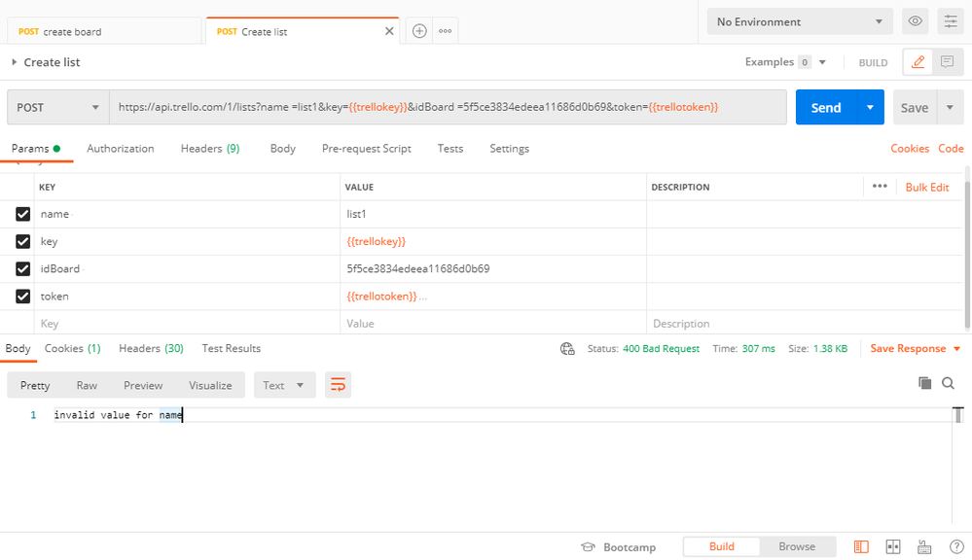Screen dimensions: 972x560
Task: Open tab options ellipsis menu
Action: 445,31
